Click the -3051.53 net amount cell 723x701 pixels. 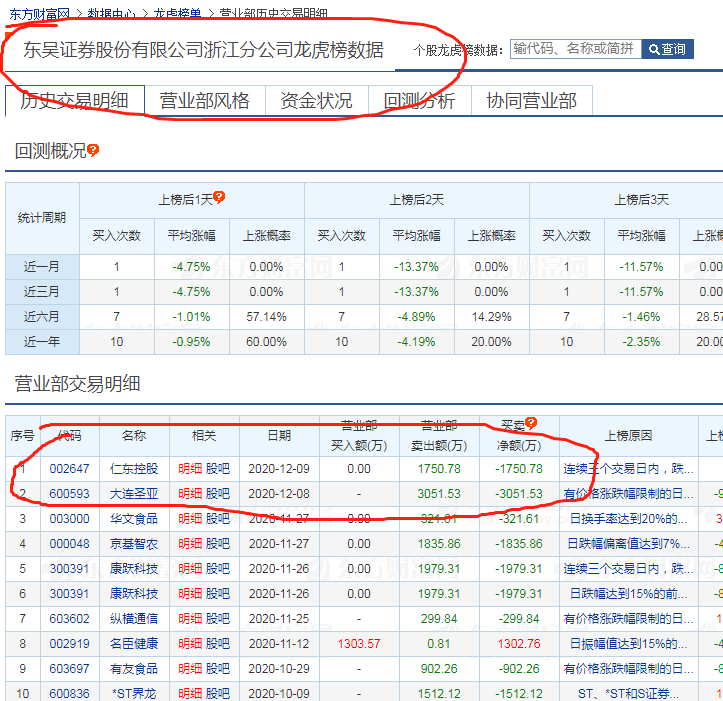click(519, 493)
